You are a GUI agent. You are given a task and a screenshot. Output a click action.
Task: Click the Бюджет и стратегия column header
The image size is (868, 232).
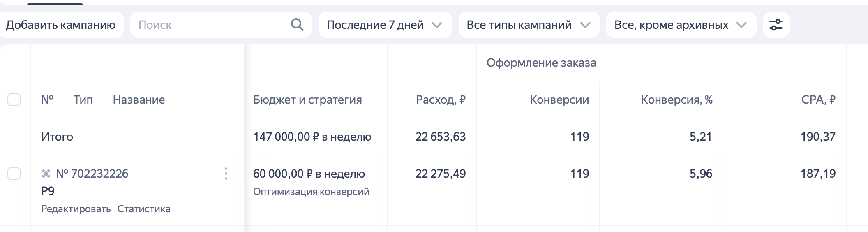pos(307,100)
